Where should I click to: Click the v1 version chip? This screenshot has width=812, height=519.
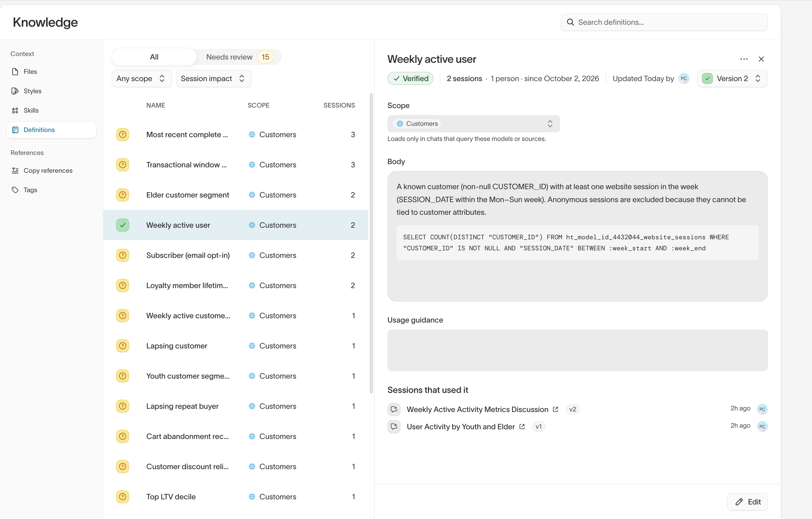[538, 427]
